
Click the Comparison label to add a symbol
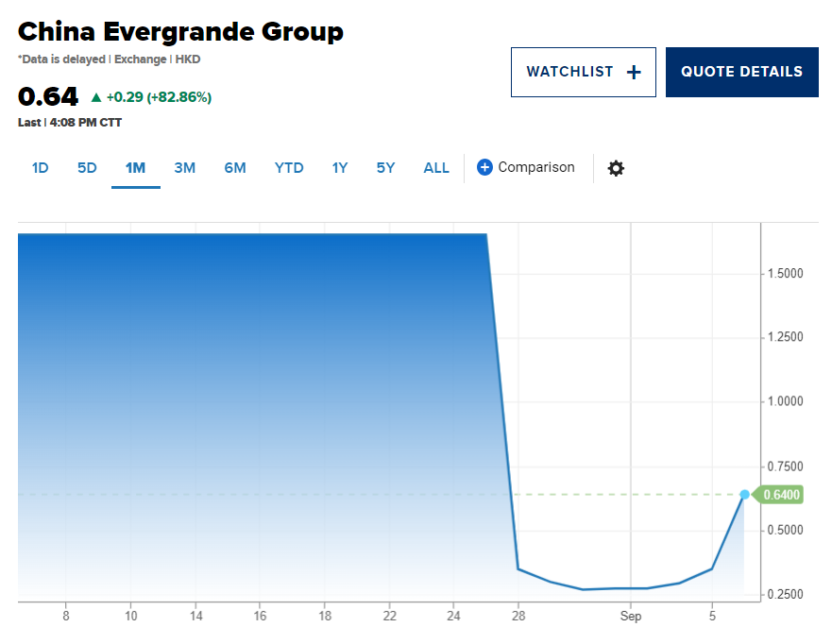pyautogui.click(x=535, y=167)
